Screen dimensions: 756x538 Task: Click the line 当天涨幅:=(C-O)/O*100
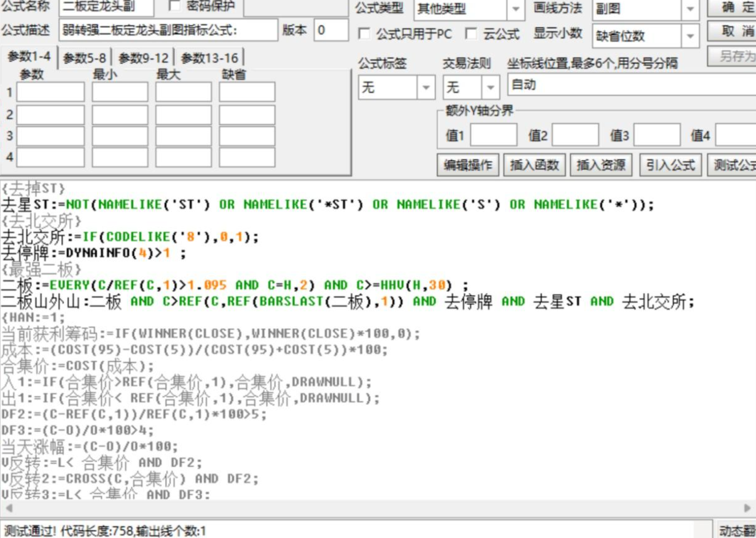tap(89, 446)
